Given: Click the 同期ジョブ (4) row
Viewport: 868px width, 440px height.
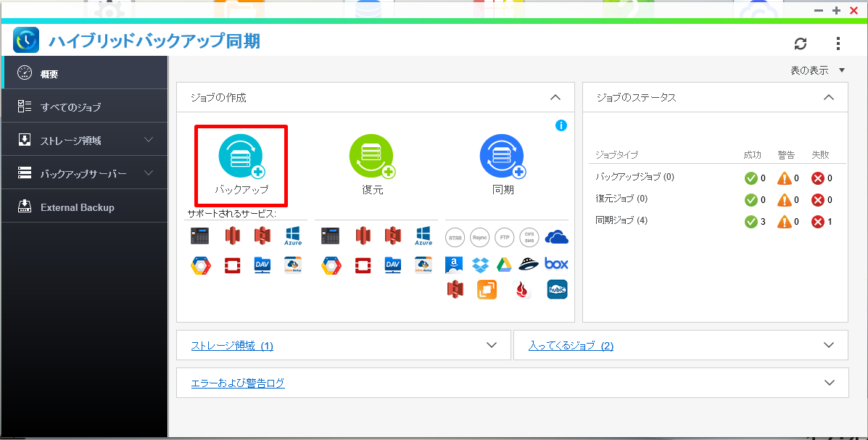Looking at the screenshot, I should tap(717, 221).
